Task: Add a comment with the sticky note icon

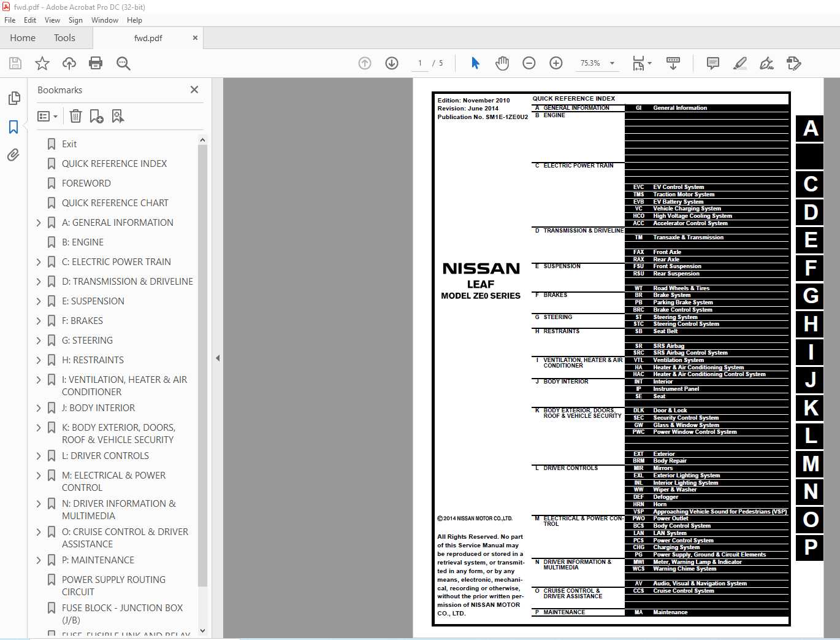Action: pos(712,63)
